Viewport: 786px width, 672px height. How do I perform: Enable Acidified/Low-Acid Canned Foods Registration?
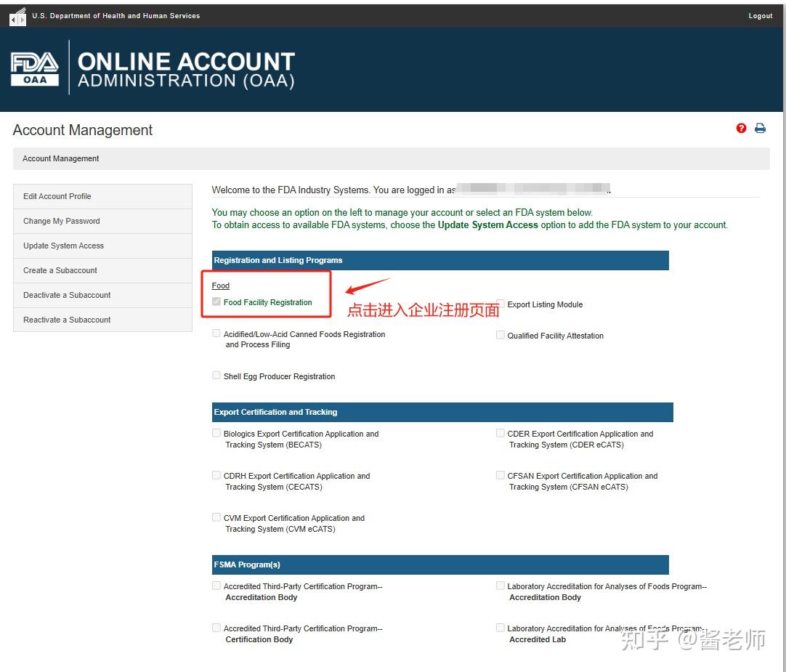[x=216, y=333]
